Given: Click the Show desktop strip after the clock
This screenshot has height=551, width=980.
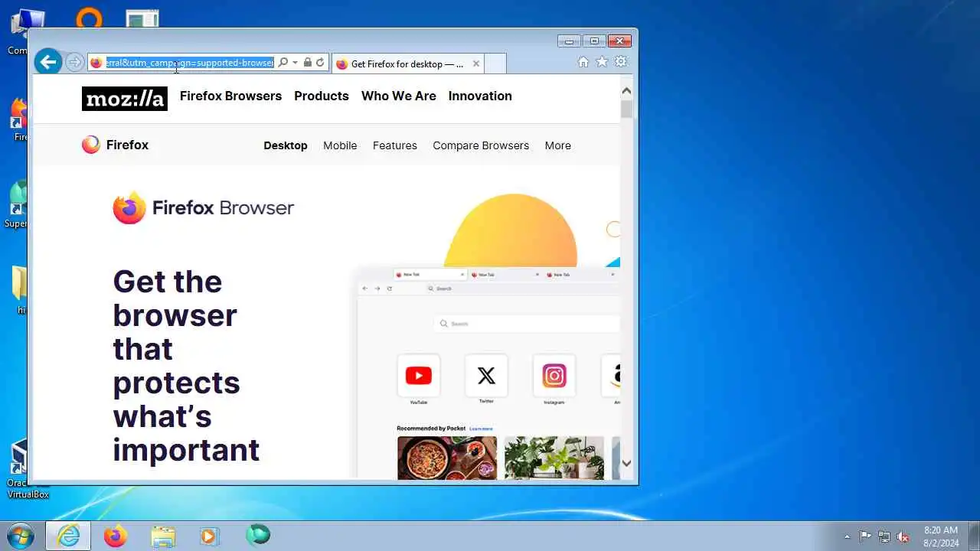Looking at the screenshot, I should tap(974, 536).
